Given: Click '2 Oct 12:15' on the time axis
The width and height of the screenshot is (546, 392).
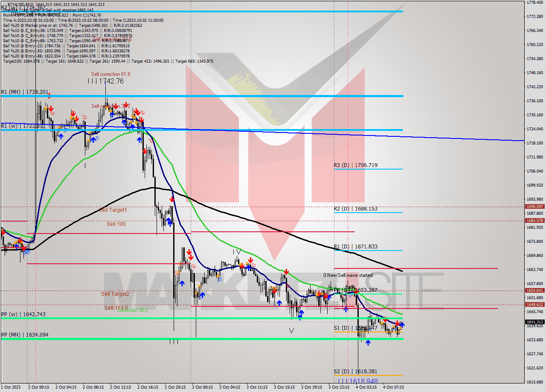Looking at the screenshot, I should click(121, 387).
